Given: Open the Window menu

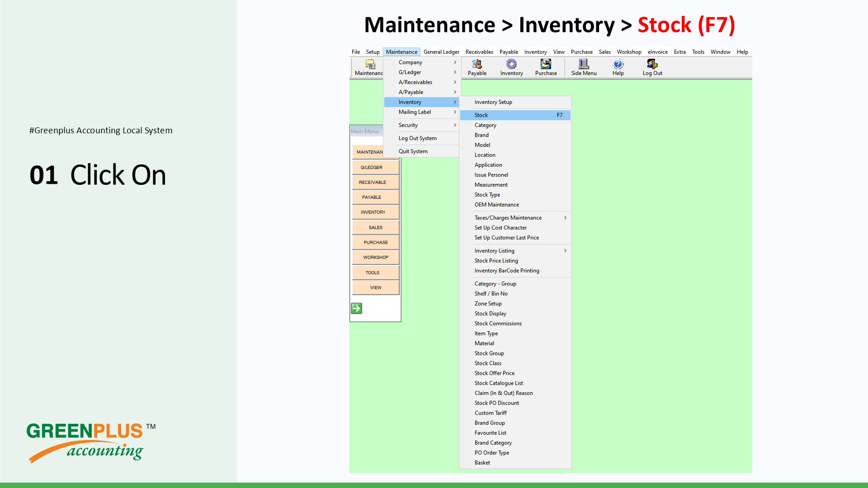Looking at the screenshot, I should coord(720,52).
